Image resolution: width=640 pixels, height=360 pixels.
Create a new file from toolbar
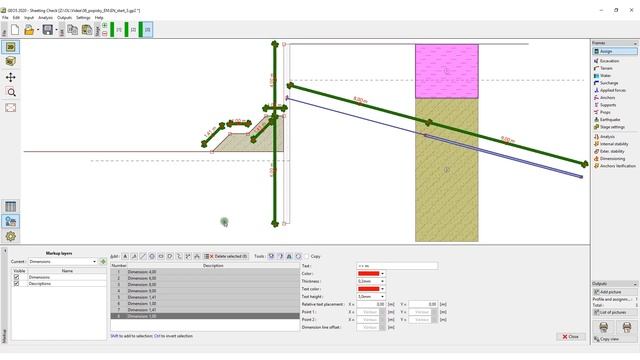(x=15, y=30)
